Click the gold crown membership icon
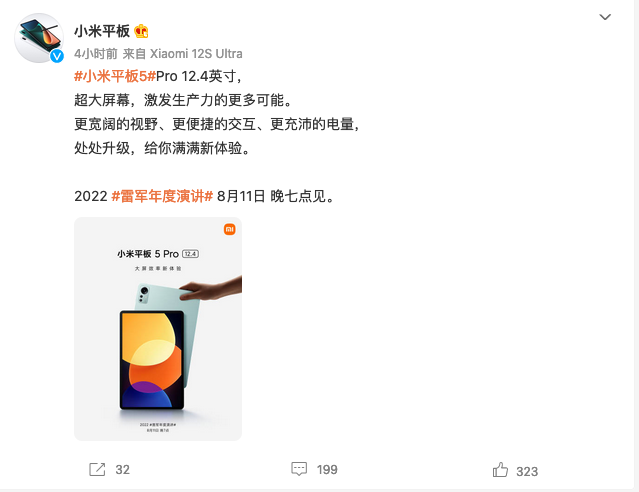The width and height of the screenshot is (639, 492). (141, 31)
